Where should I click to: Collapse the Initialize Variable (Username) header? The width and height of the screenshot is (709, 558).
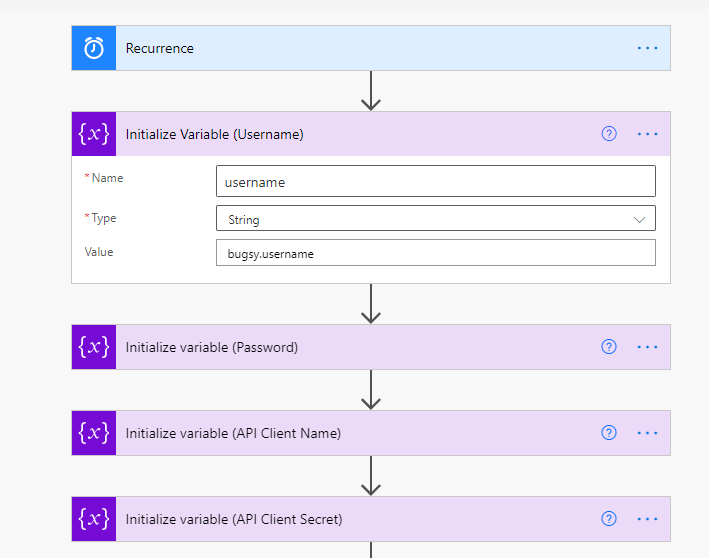(x=371, y=134)
